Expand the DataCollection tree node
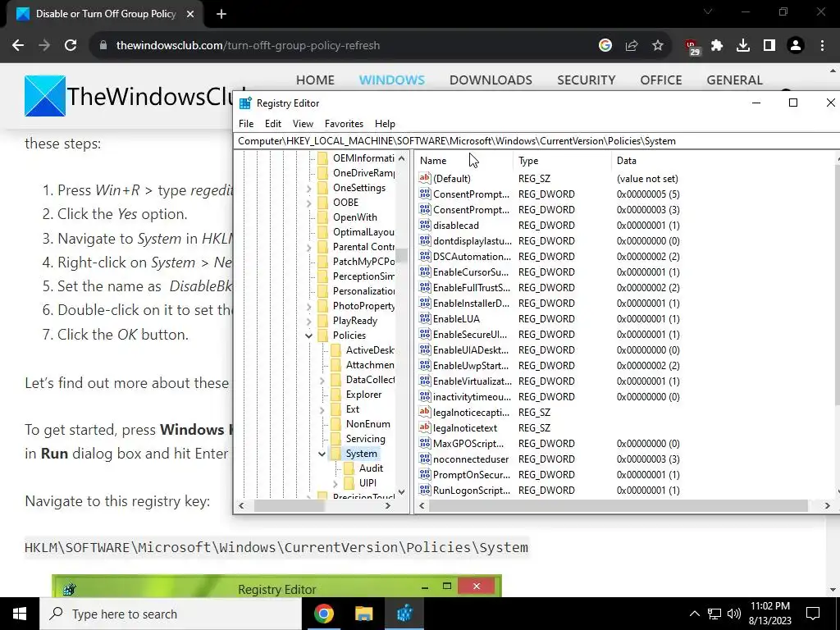 point(322,380)
